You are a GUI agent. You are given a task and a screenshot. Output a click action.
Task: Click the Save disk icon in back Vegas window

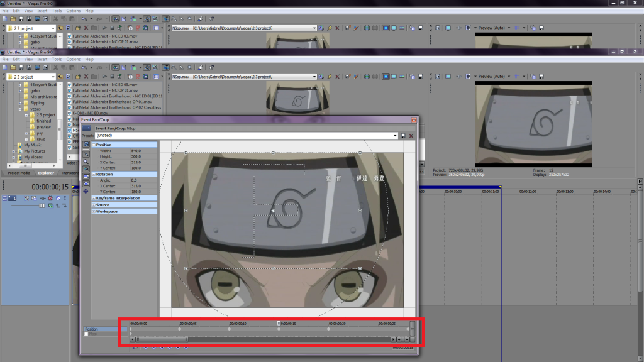tap(21, 19)
